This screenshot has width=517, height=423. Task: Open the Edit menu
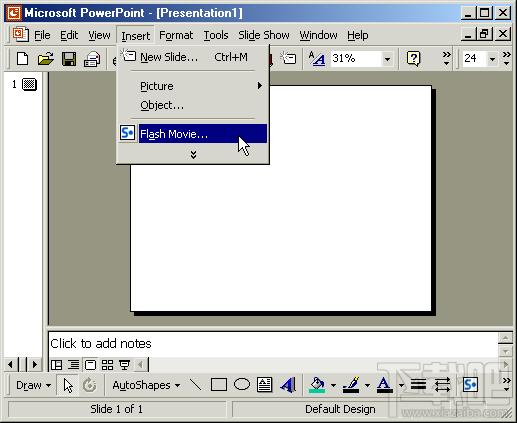pyautogui.click(x=69, y=35)
